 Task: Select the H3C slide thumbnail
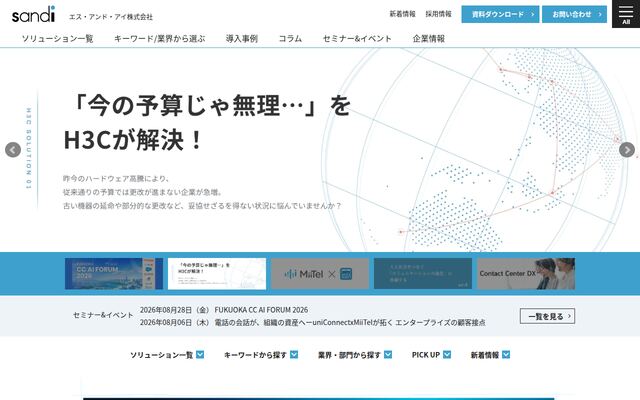coord(217,273)
